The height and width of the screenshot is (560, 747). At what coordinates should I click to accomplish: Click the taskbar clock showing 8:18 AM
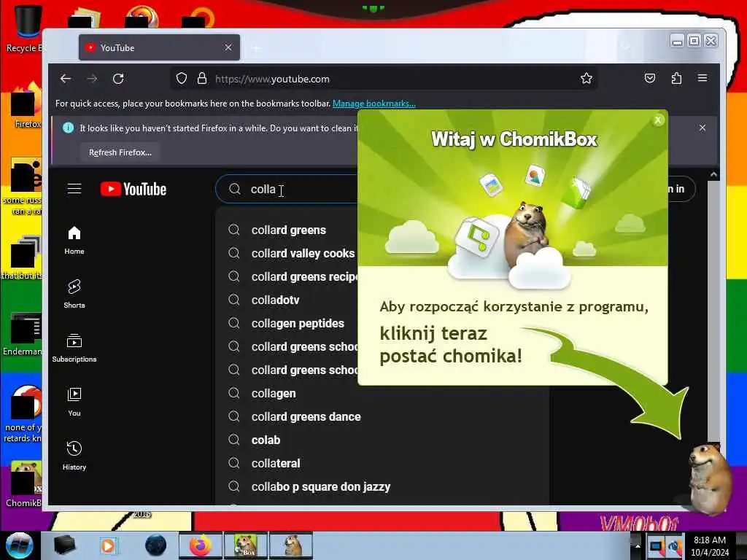(710, 545)
